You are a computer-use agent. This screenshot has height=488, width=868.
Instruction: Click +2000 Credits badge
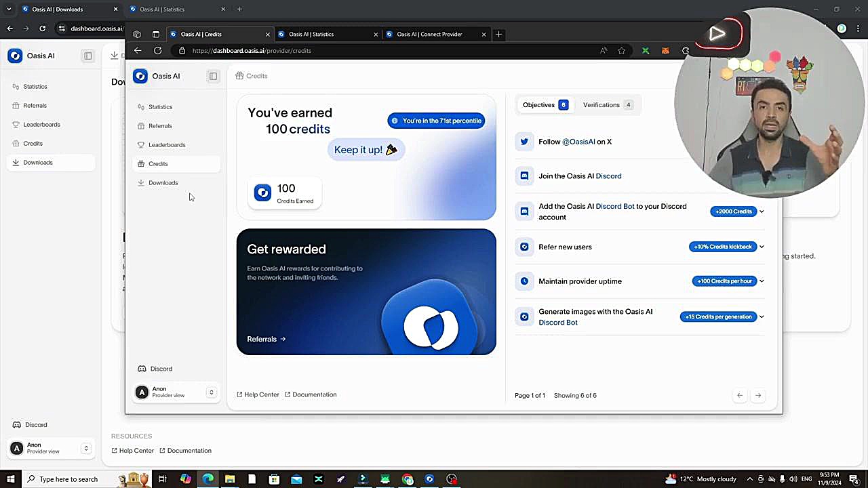click(x=733, y=211)
